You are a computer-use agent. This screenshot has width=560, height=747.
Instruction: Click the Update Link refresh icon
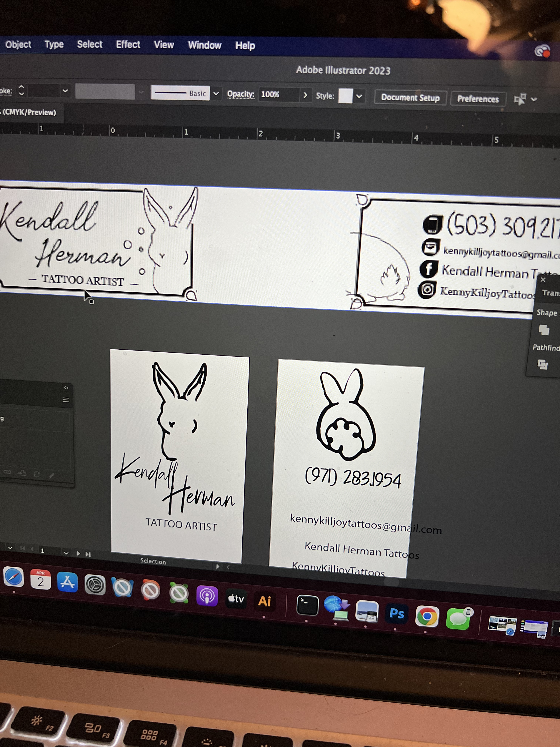(36, 474)
